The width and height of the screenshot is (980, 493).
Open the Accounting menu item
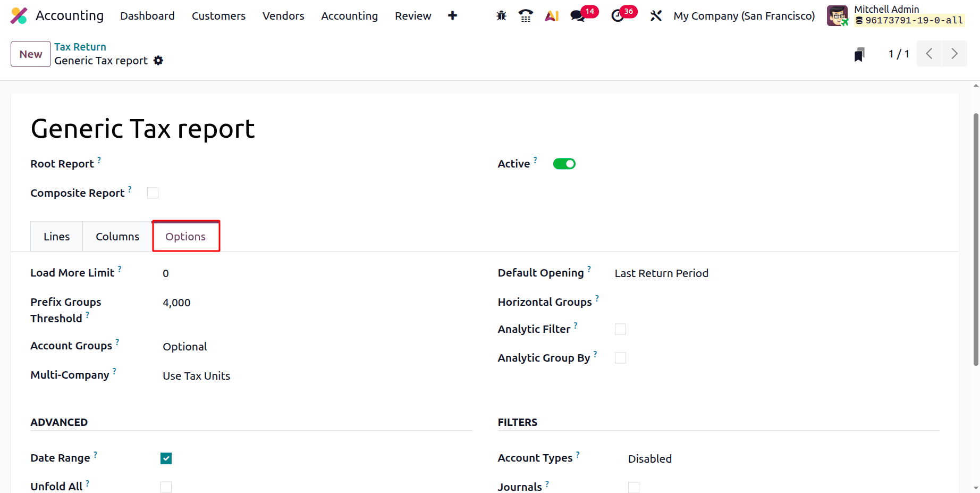point(349,16)
